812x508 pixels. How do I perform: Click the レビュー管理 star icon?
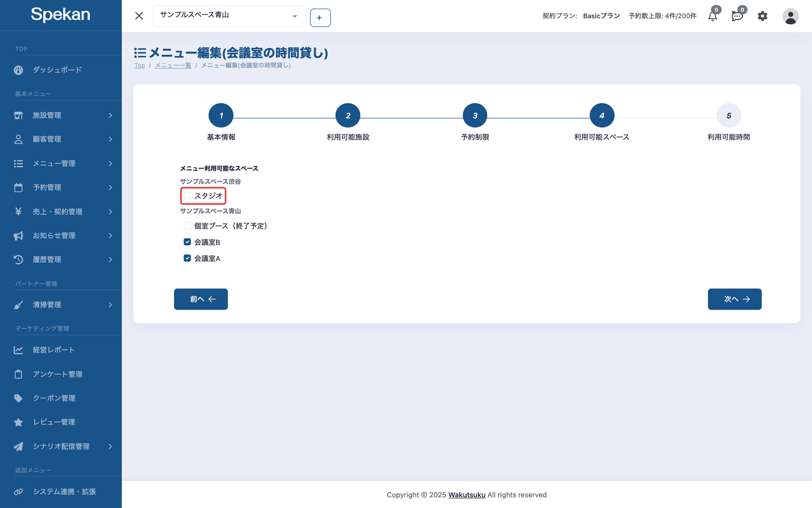tap(18, 422)
